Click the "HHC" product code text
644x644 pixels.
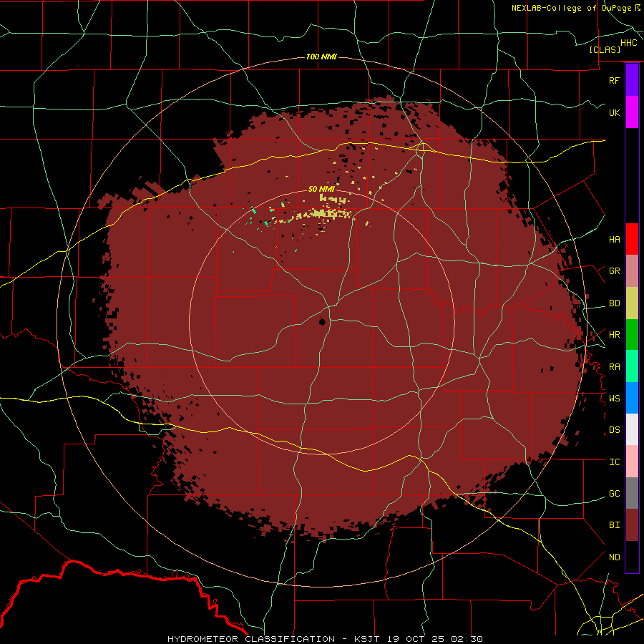628,43
